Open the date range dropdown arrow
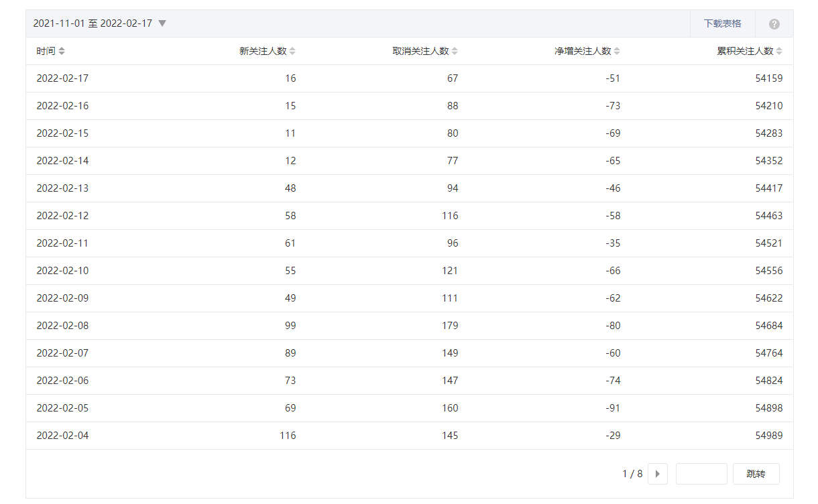Viewport: 818px width, 504px height. tap(162, 23)
